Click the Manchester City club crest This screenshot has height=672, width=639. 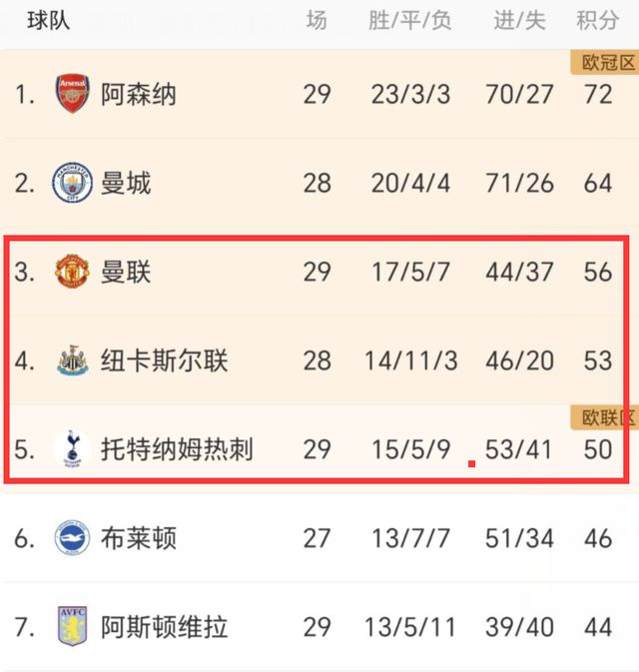pos(73,184)
